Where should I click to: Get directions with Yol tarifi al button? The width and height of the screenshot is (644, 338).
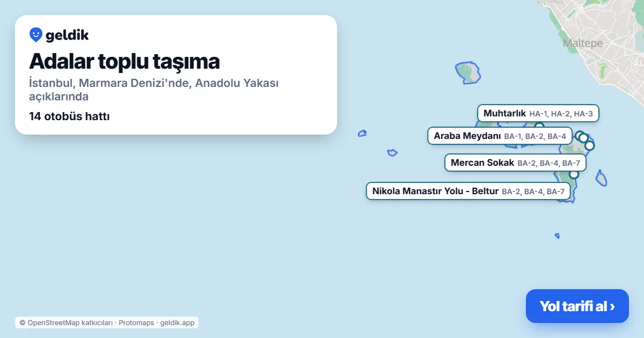coord(577,306)
